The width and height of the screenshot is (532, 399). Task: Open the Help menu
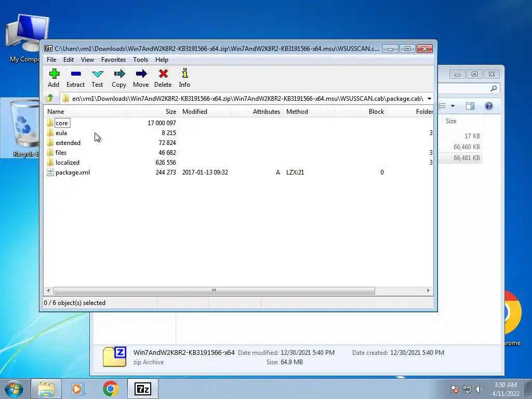[162, 60]
